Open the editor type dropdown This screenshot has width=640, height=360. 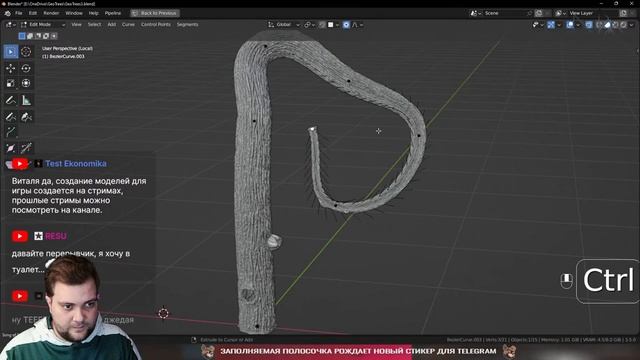(x=11, y=25)
